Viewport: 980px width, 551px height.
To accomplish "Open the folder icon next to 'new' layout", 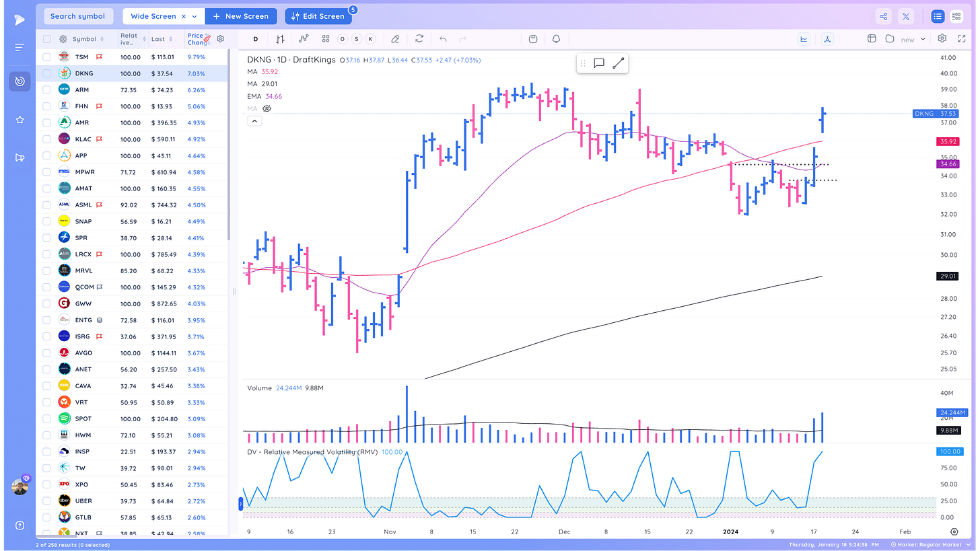I will click(x=890, y=39).
